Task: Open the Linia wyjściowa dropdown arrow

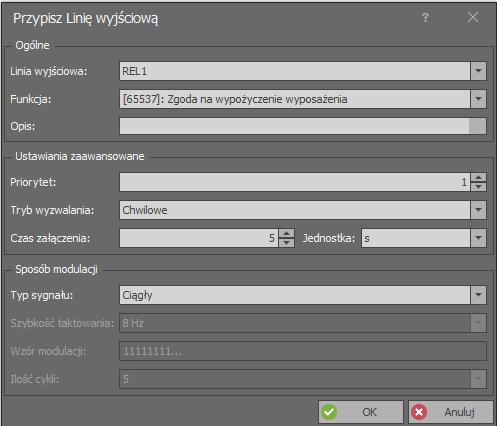Action: [x=478, y=71]
